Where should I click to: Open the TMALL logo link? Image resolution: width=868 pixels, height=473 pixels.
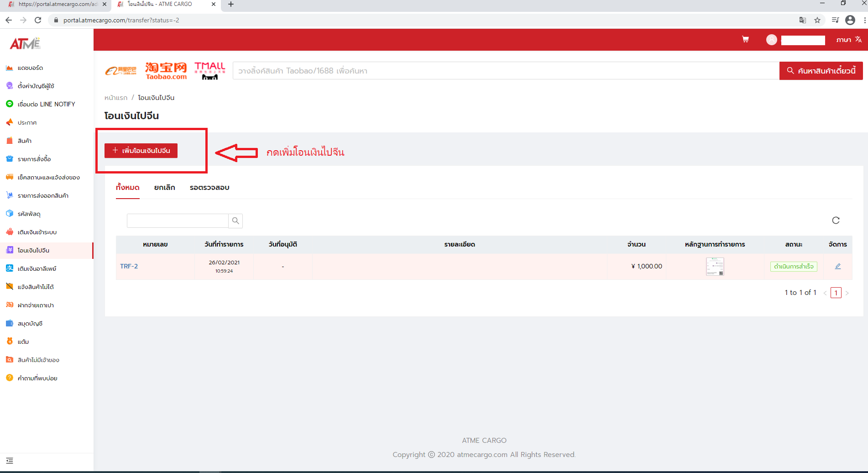click(x=210, y=71)
